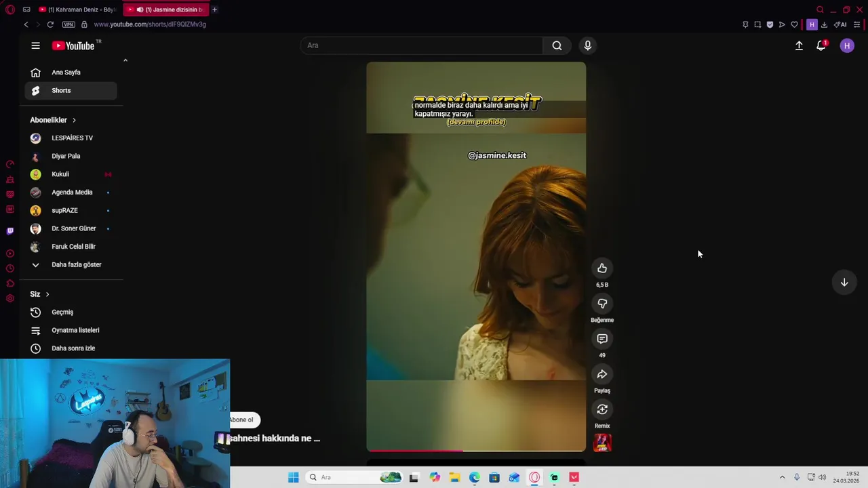Toggle the Opera VPN badge
Image resolution: width=868 pixels, height=488 pixels.
click(68, 24)
